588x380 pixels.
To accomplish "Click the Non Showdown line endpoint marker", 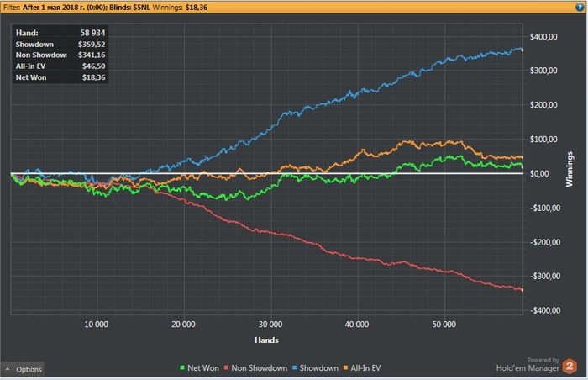I will pos(522,290).
